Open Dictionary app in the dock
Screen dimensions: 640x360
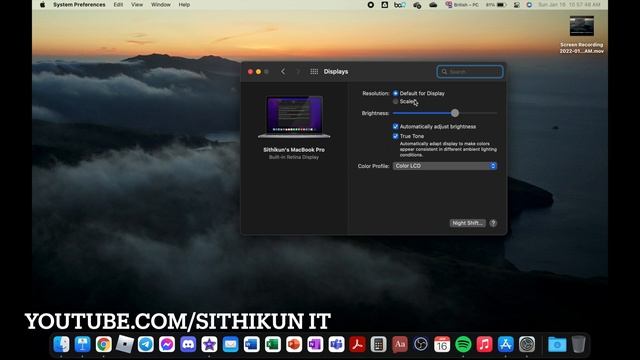tap(400, 344)
